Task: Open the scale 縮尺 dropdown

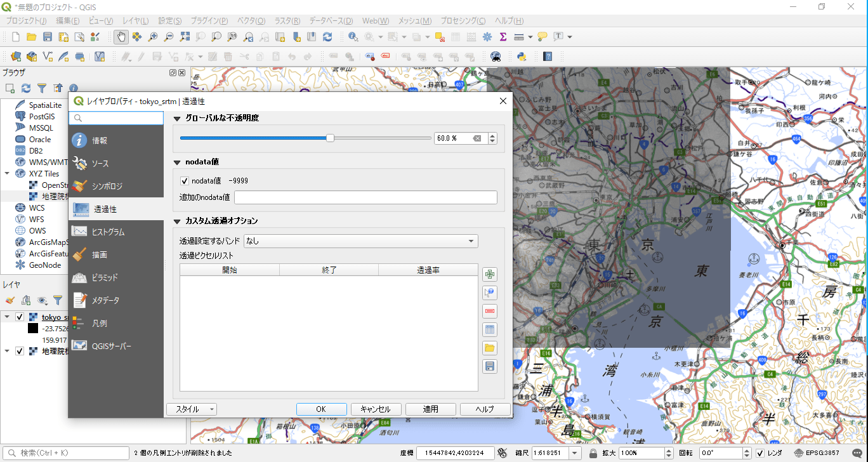Action: tap(575, 453)
